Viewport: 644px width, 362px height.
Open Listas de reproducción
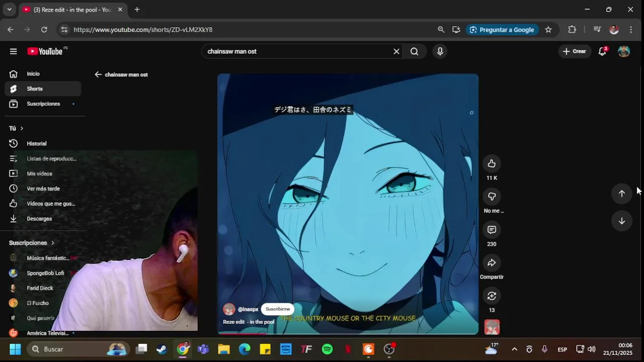(x=43, y=159)
